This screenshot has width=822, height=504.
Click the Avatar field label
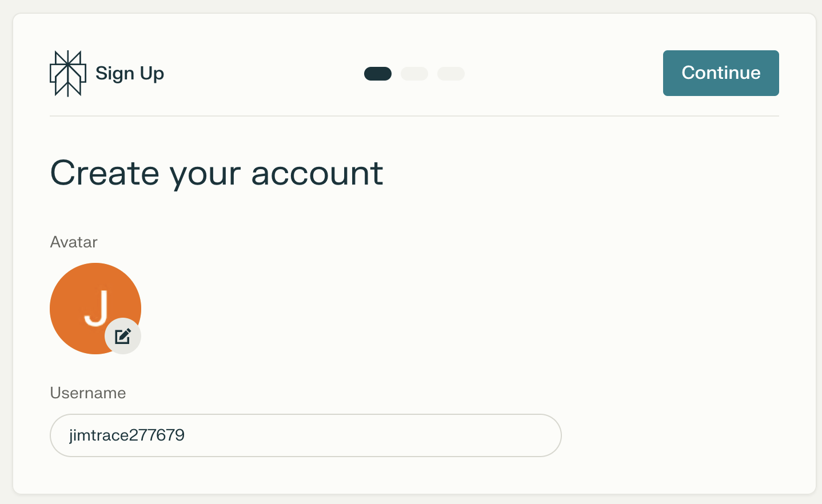point(74,242)
